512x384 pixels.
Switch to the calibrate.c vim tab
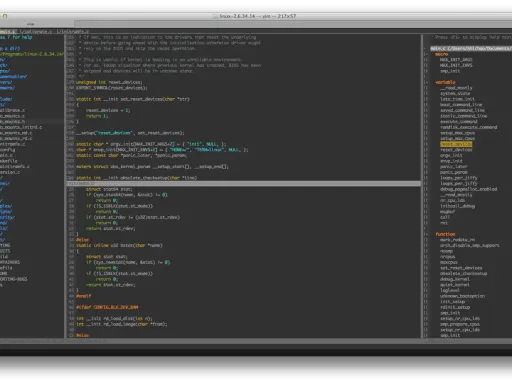(x=36, y=31)
